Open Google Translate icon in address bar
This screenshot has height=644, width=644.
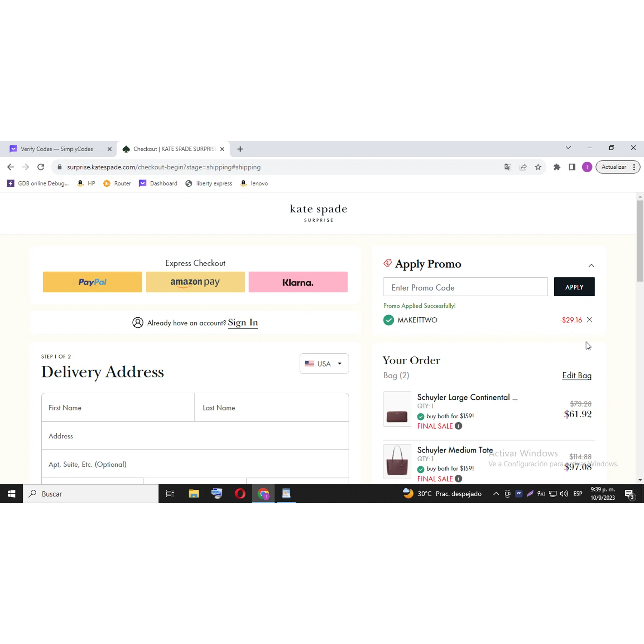[x=508, y=167]
